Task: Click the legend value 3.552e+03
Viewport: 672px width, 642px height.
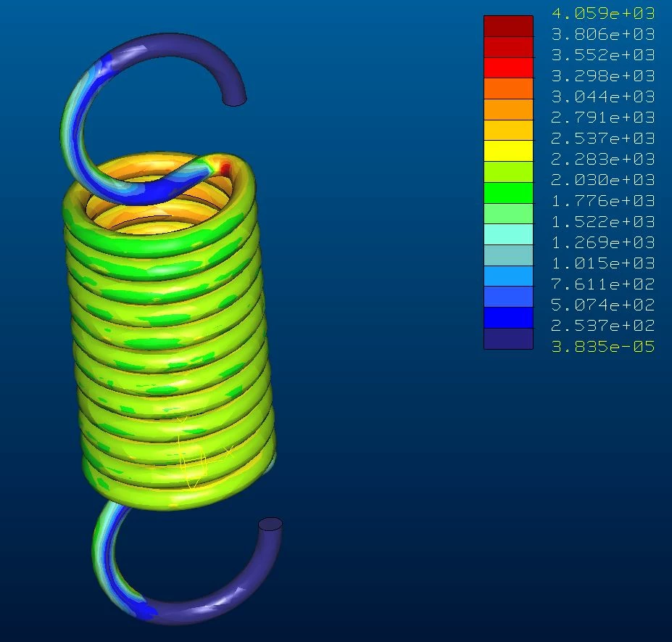Action: coord(603,55)
